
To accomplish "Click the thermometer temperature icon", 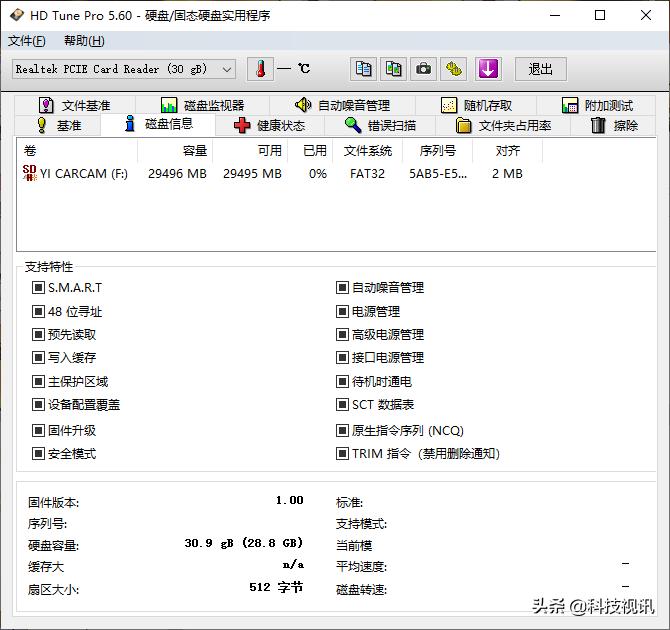I will click(x=260, y=69).
